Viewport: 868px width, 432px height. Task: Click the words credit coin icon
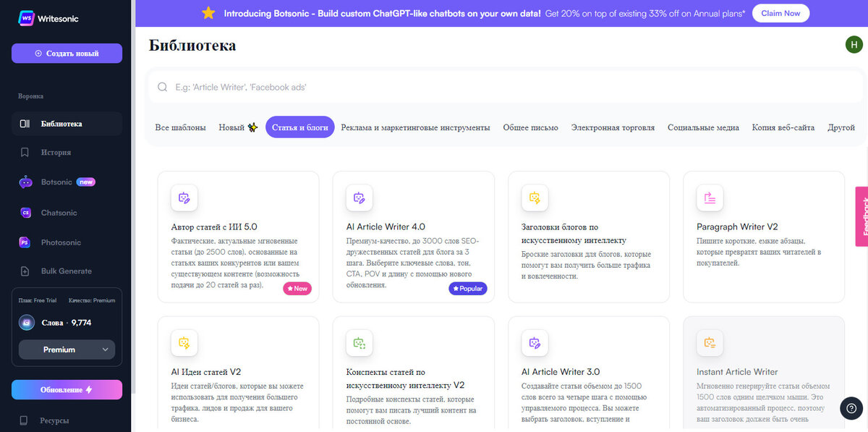[26, 323]
